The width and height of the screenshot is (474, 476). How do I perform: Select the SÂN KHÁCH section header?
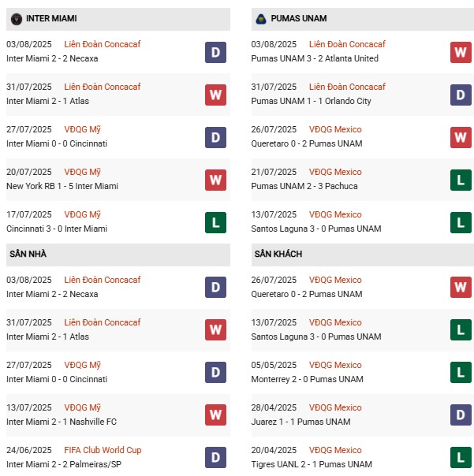278,255
